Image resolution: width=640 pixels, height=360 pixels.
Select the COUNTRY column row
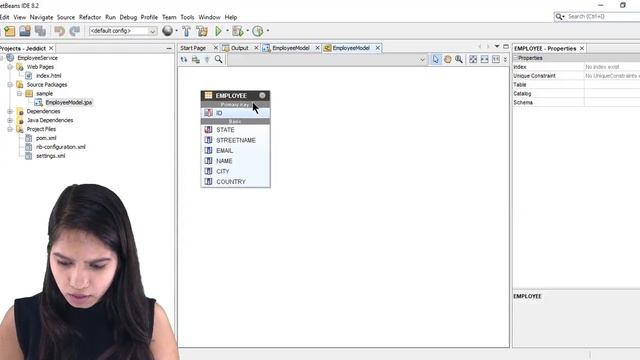236,182
